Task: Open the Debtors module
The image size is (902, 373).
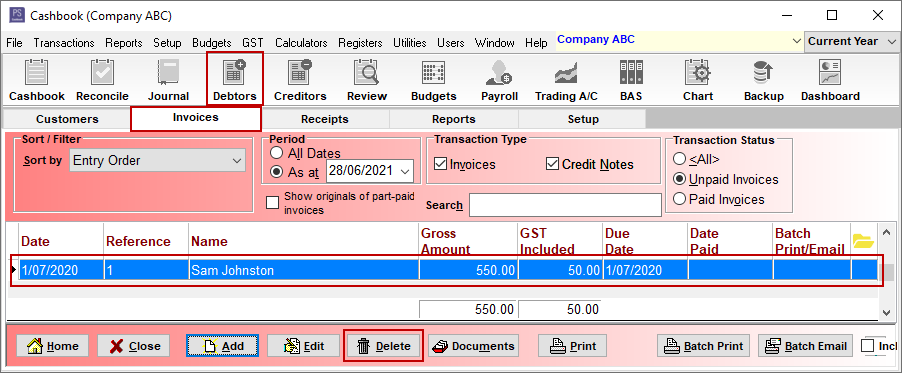Action: [235, 79]
